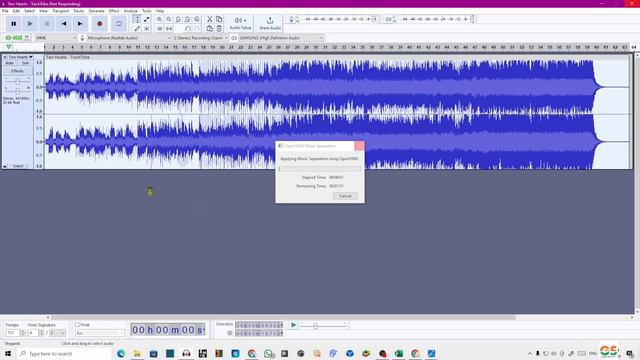Select the Draw pencil tool
640x360 pixels.
[137, 29]
